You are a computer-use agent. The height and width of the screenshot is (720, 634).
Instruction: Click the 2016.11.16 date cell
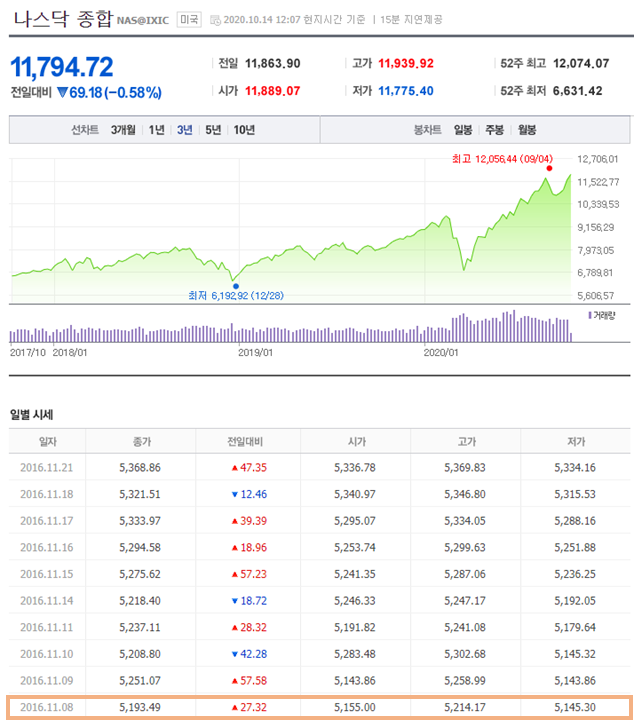click(x=47, y=547)
